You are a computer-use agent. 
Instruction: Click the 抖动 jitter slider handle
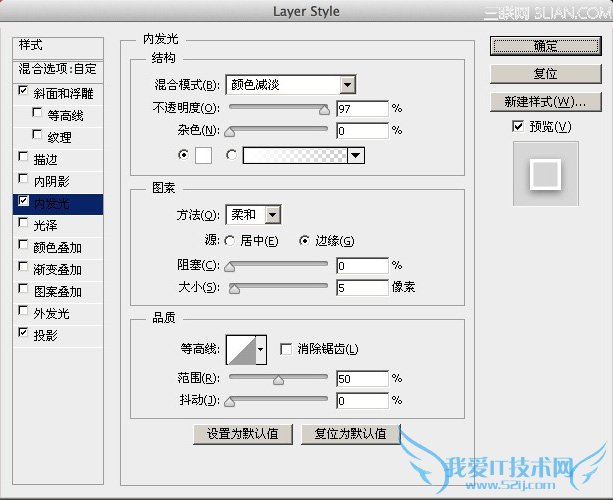[x=230, y=401]
